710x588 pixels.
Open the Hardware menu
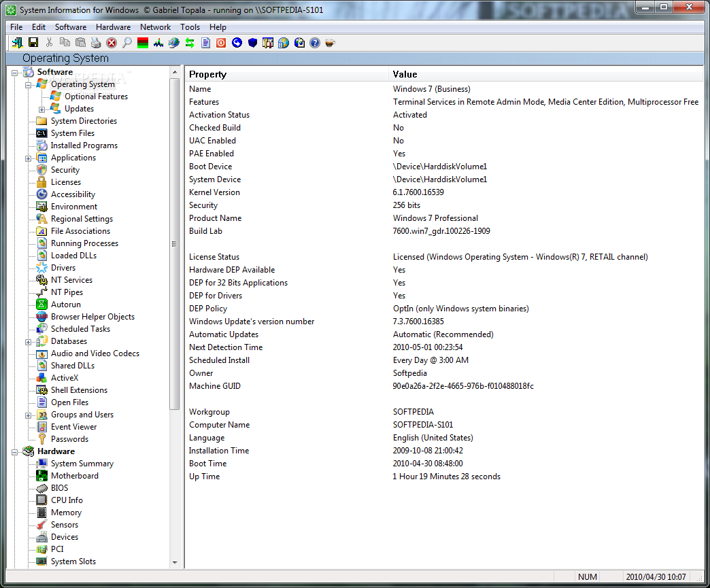pyautogui.click(x=113, y=27)
